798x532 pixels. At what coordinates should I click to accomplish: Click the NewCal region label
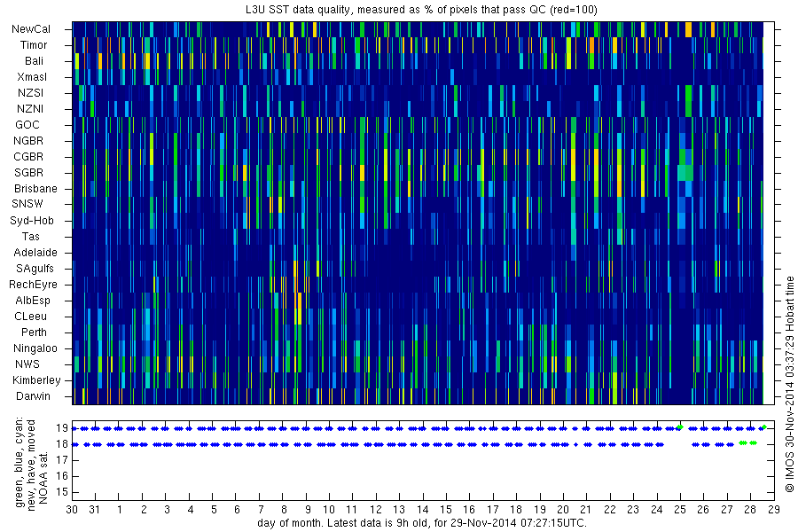coord(31,29)
